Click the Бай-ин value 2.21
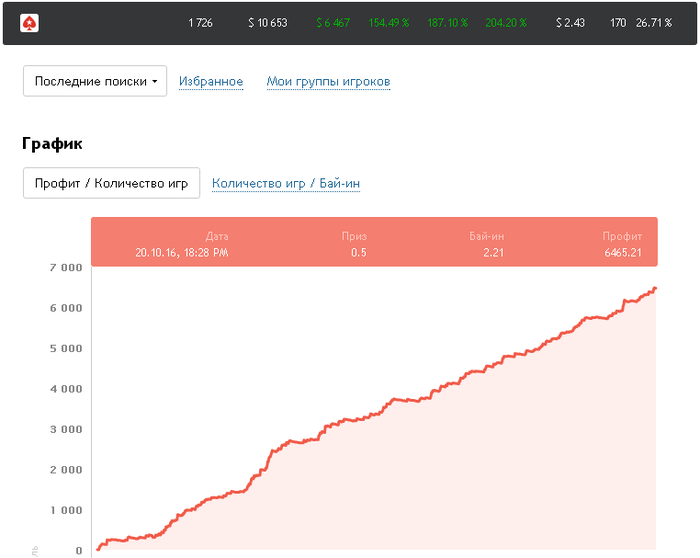Screen dimensions: 700x558 click(x=493, y=253)
